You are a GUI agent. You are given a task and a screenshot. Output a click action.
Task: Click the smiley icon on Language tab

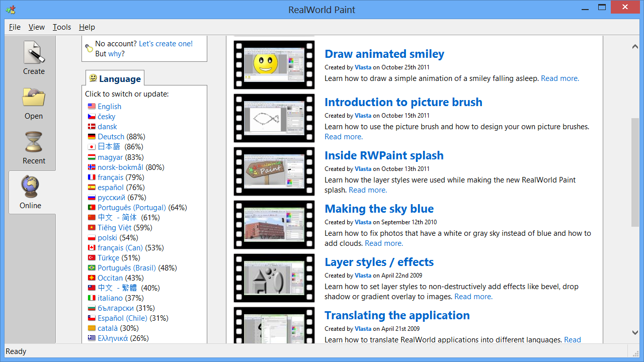coord(93,78)
